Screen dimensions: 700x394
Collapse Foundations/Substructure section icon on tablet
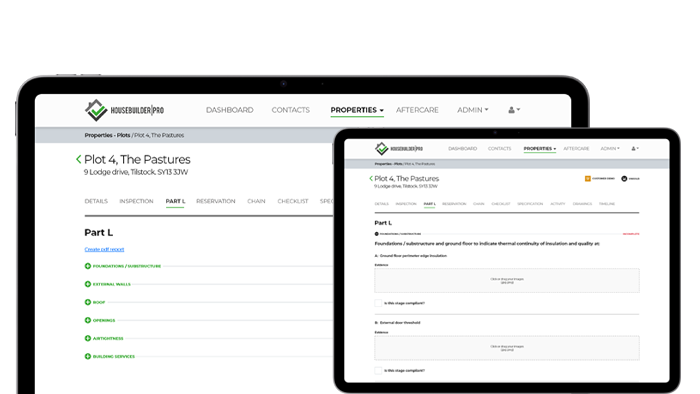click(376, 234)
